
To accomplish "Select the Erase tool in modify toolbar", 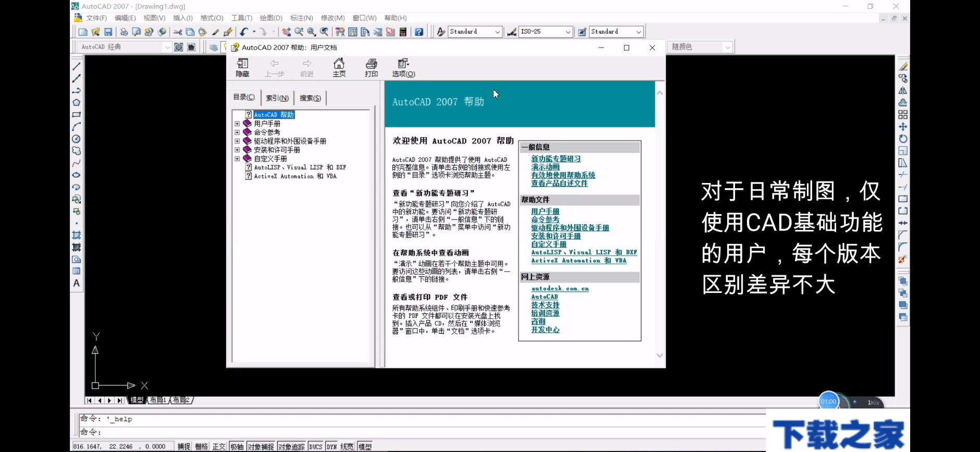I will (x=903, y=67).
